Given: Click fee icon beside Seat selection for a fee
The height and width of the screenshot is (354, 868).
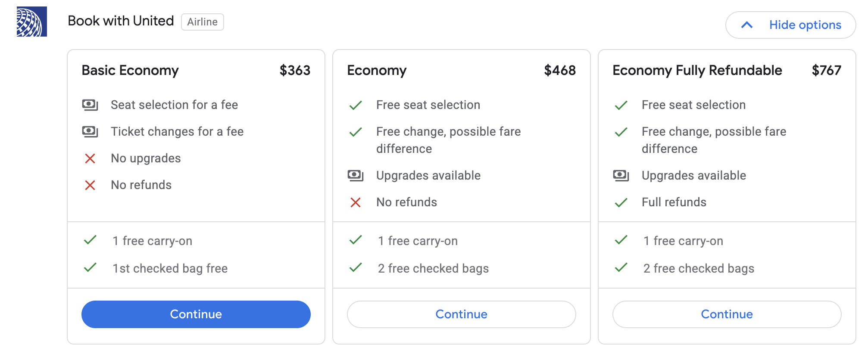Looking at the screenshot, I should click(x=90, y=105).
